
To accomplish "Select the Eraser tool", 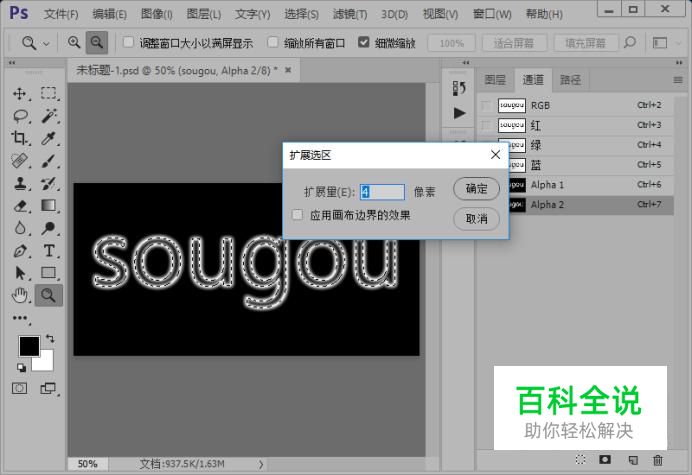I will (20, 206).
